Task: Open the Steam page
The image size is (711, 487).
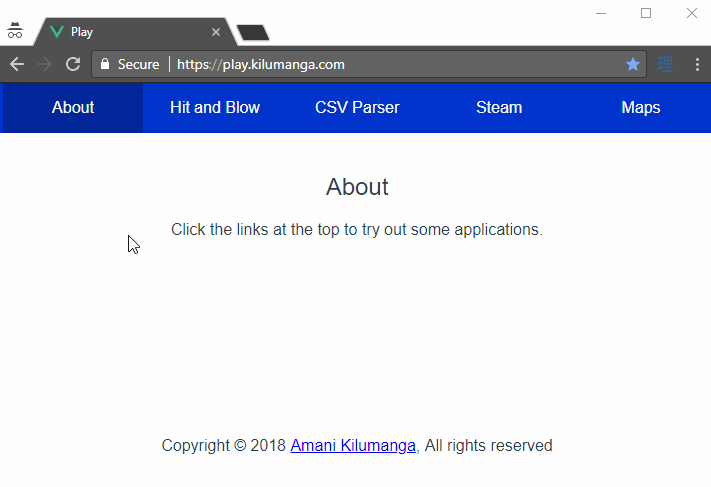Action: pos(499,107)
